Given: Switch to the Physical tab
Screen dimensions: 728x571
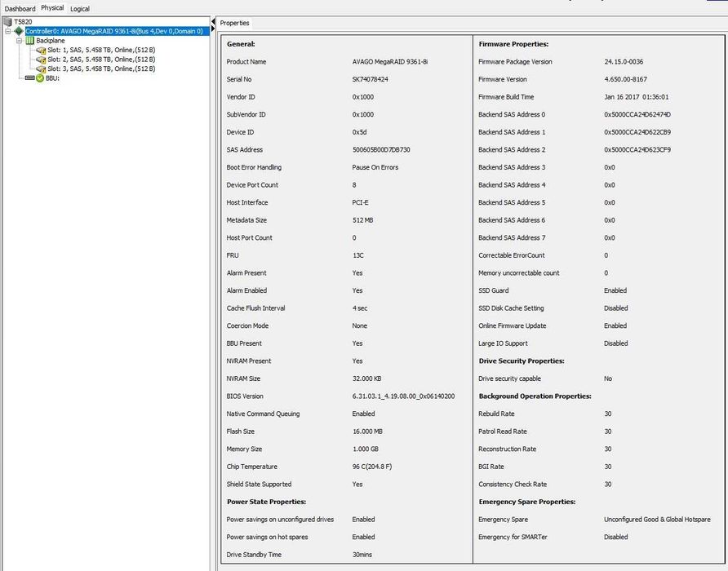Looking at the screenshot, I should (x=52, y=8).
